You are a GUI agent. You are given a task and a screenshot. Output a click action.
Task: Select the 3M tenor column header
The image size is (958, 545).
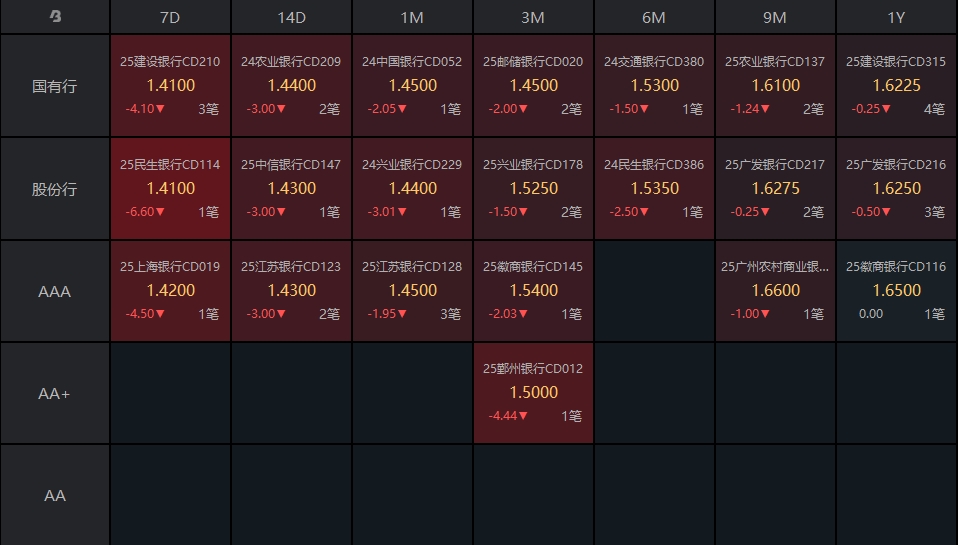coord(533,17)
